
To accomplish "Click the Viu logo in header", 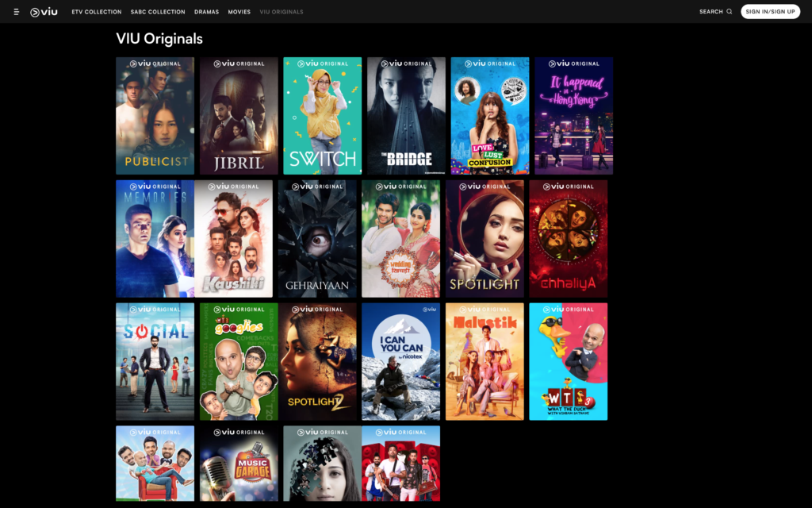I will click(44, 12).
